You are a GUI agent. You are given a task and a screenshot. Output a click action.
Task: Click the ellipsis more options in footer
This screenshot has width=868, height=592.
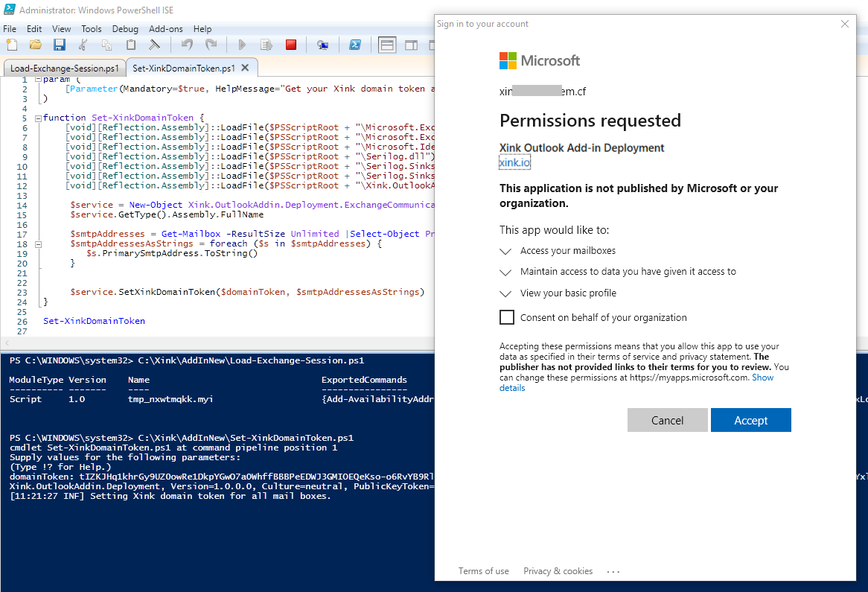click(613, 571)
